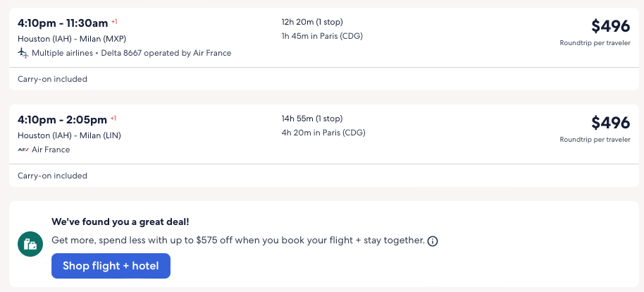Select the 4:10pm - 2:05pm flight
Screen dimensions: 644x292
(x=62, y=119)
